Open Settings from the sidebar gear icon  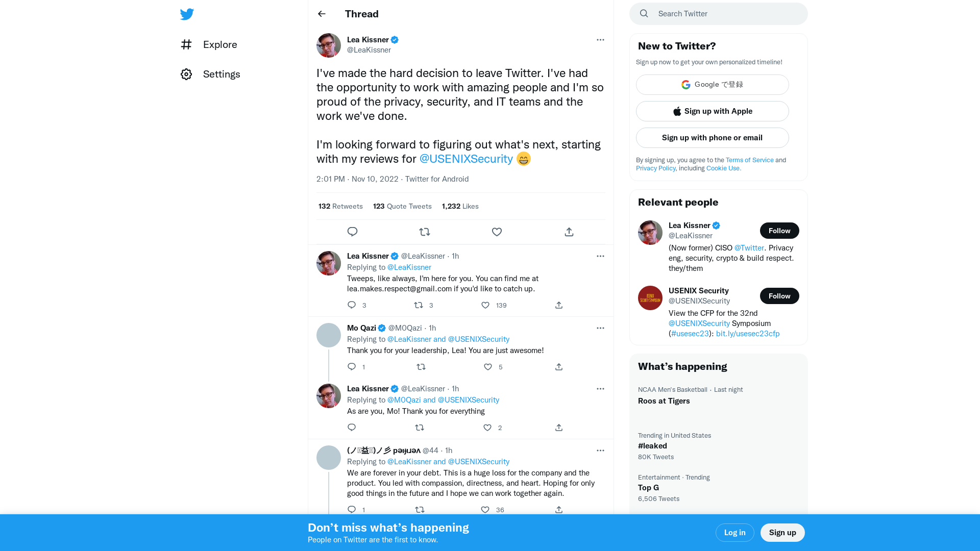[x=186, y=74]
